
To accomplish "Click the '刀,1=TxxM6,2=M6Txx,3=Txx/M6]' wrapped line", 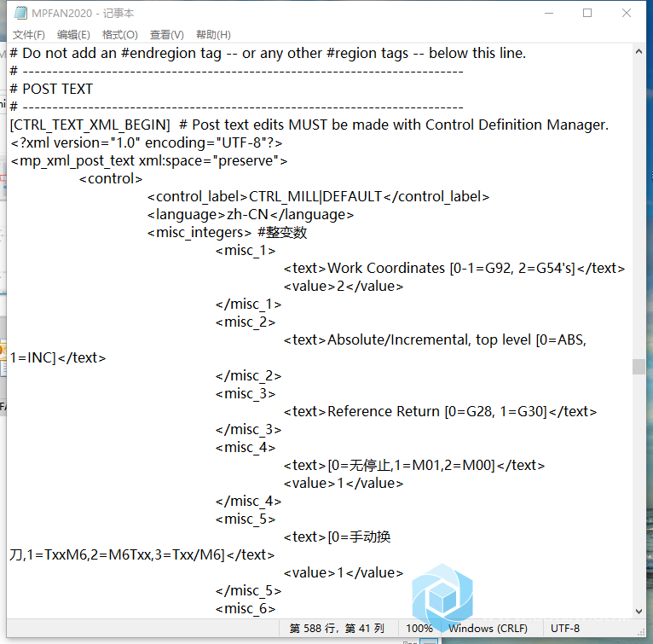I will pos(142,554).
